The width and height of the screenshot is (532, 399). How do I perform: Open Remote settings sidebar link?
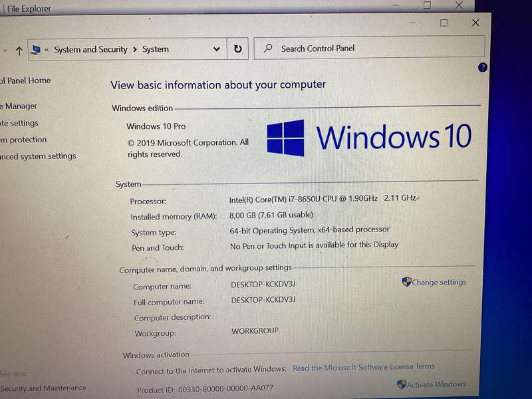pyautogui.click(x=19, y=123)
